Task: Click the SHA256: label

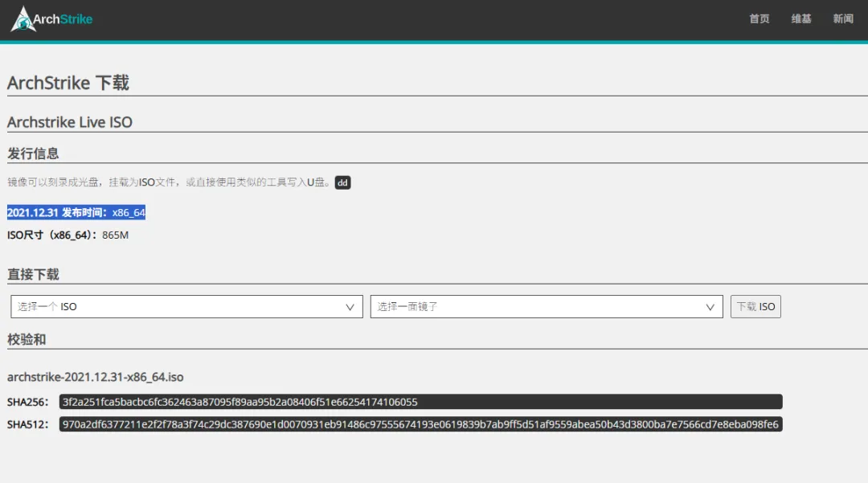Action: point(27,402)
